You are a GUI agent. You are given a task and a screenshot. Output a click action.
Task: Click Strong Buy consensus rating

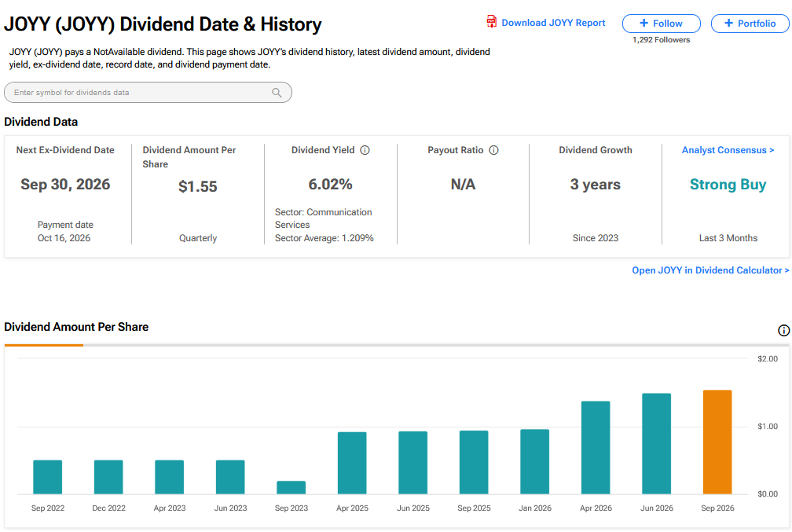(728, 185)
